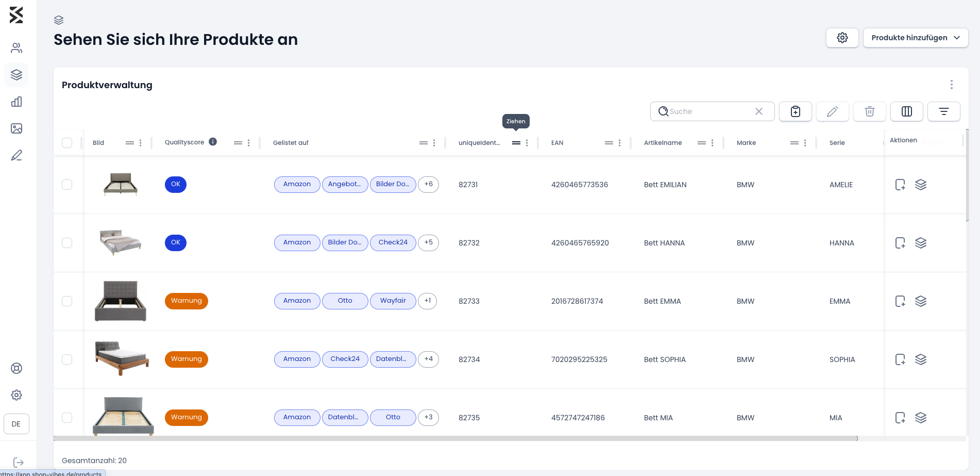Image resolution: width=980 pixels, height=476 pixels.
Task: Check the Bett EMMA row checkbox
Action: coord(67,301)
